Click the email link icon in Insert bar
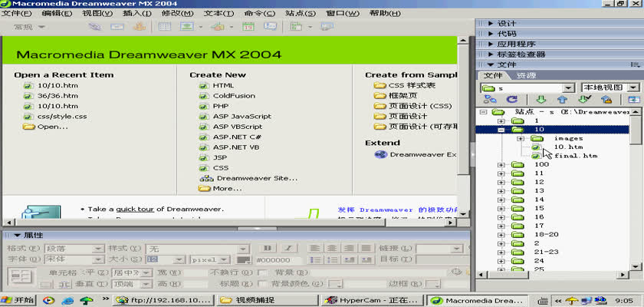 [x=117, y=27]
